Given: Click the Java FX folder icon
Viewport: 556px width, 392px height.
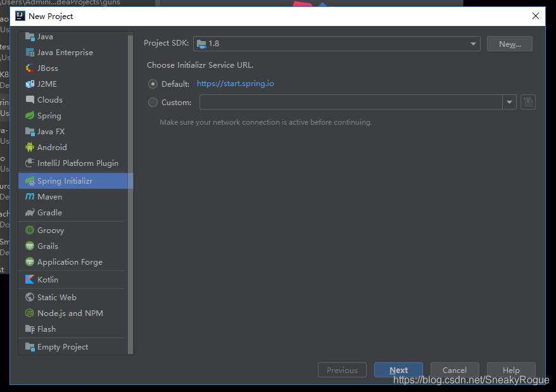Looking at the screenshot, I should 30,132.
